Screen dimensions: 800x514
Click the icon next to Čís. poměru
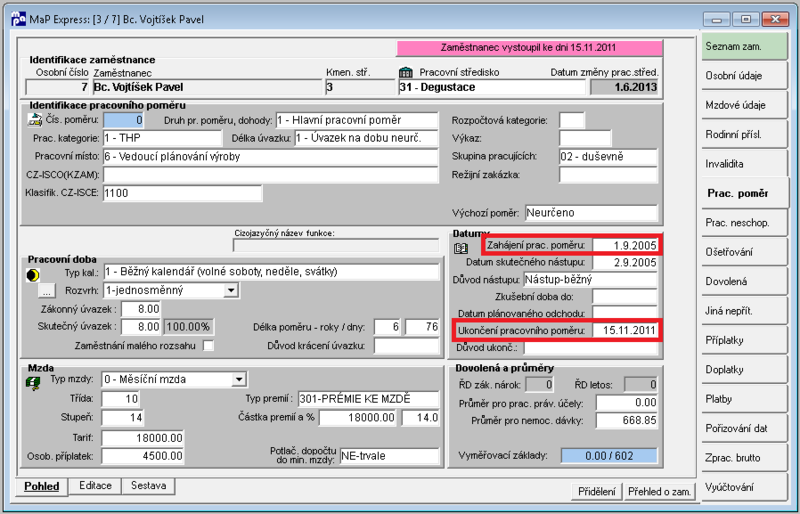click(35, 120)
